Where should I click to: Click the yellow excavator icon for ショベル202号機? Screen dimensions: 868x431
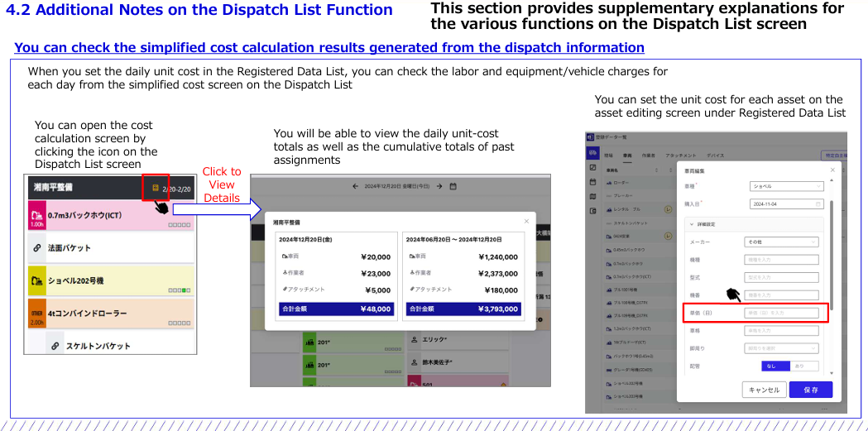point(37,281)
